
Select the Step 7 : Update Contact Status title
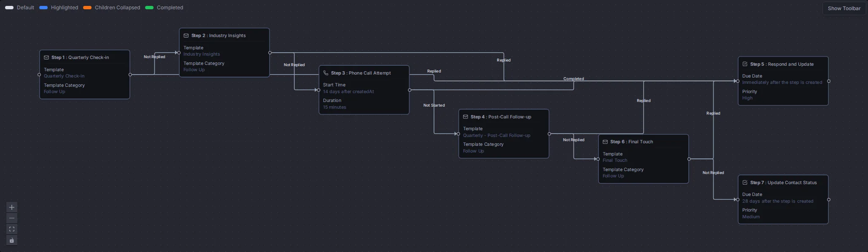[784, 182]
